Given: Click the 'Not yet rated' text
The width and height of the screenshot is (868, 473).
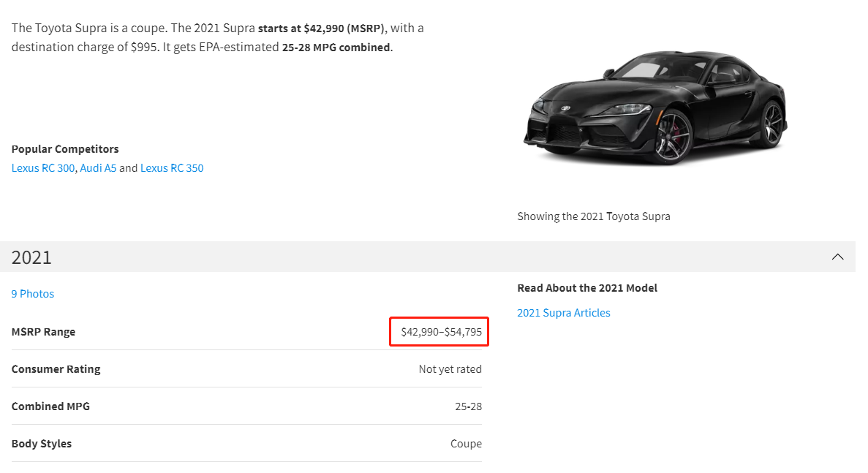Looking at the screenshot, I should (450, 369).
